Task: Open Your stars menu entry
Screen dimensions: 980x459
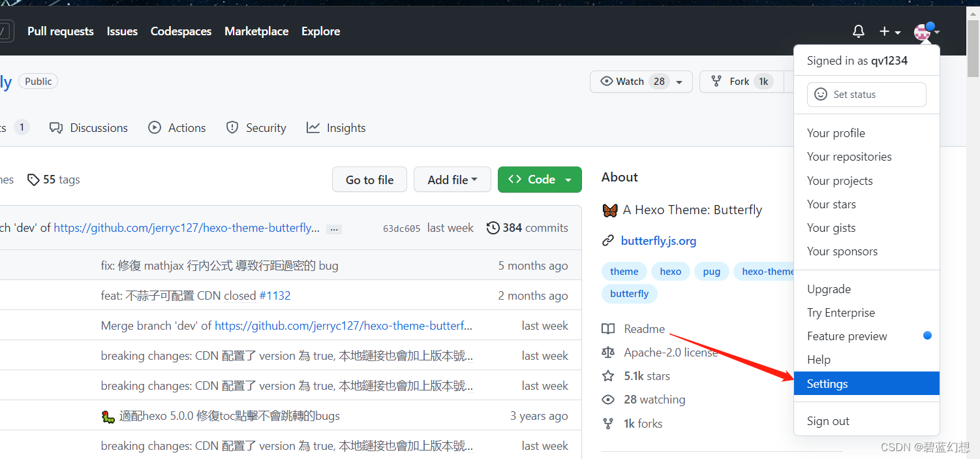Action: 866,204
